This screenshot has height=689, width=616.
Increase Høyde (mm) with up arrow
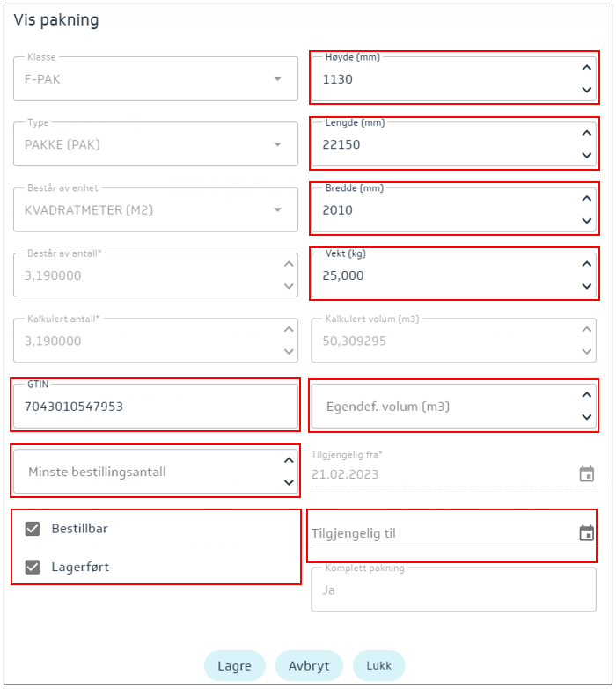(587, 67)
